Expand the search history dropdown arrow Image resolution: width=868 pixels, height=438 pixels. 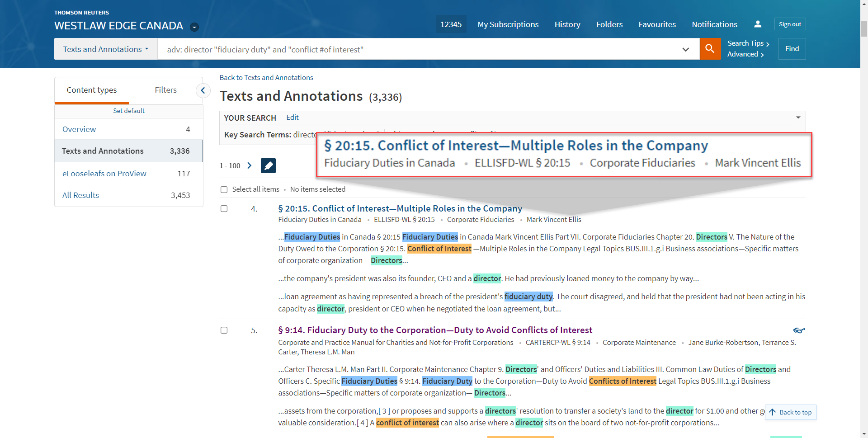click(685, 49)
